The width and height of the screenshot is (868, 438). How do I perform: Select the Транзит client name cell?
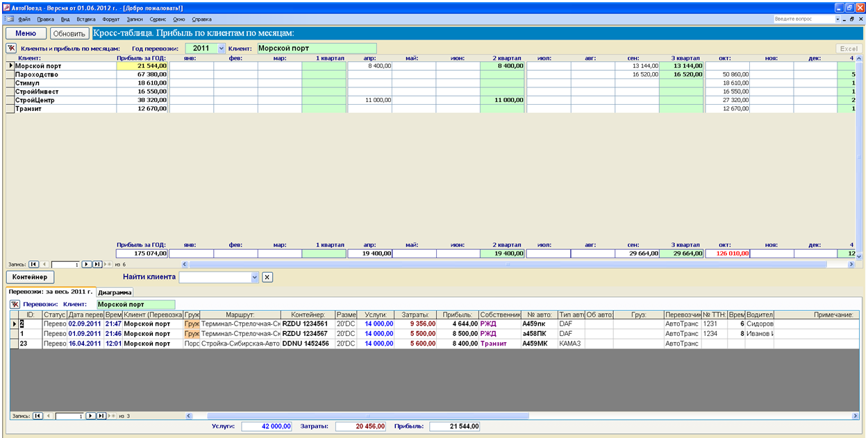pyautogui.click(x=65, y=108)
